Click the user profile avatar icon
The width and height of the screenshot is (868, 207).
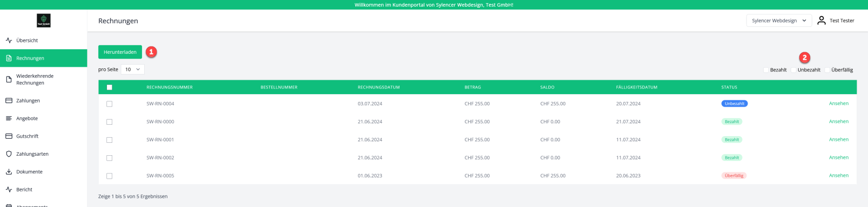822,21
